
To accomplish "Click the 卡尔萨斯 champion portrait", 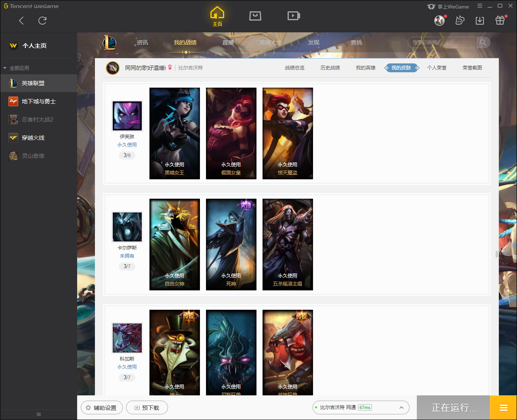I will click(x=127, y=227).
